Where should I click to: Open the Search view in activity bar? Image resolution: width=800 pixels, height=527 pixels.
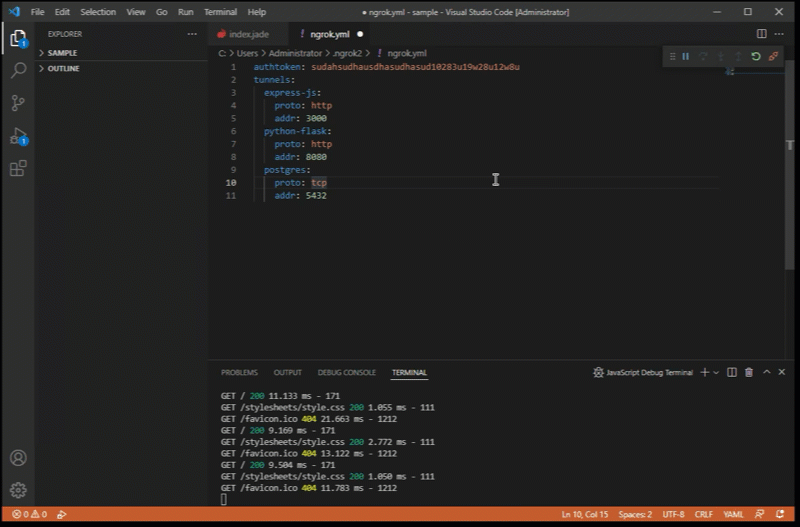[x=18, y=71]
